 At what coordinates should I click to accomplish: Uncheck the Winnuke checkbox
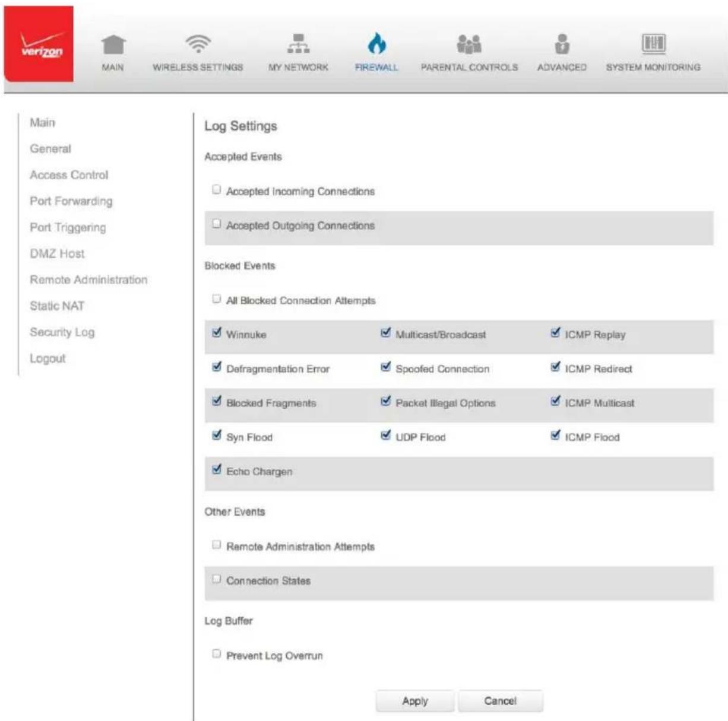point(216,333)
